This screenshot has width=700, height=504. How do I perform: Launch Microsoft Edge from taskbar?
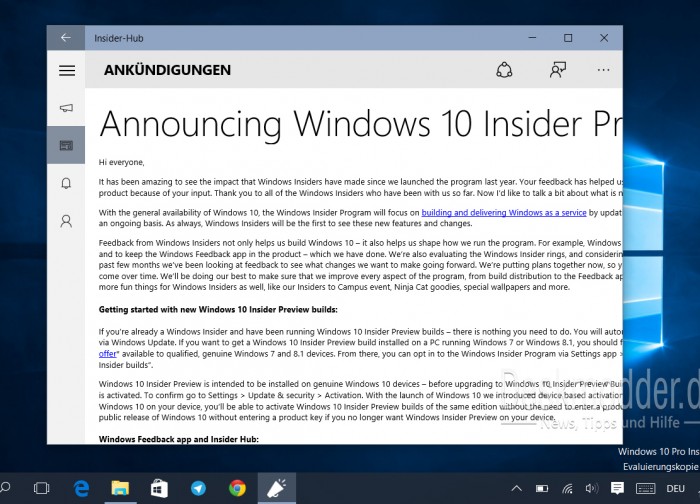click(x=81, y=488)
